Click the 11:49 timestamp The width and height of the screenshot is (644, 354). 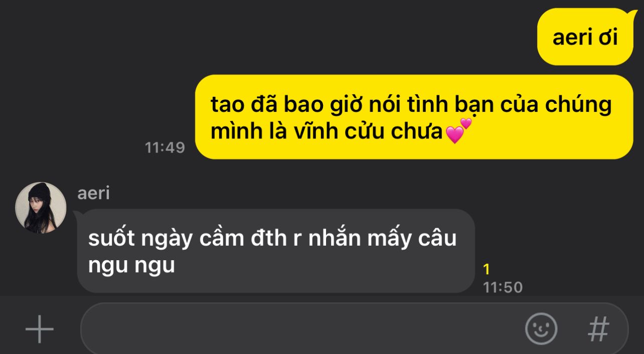(x=165, y=147)
